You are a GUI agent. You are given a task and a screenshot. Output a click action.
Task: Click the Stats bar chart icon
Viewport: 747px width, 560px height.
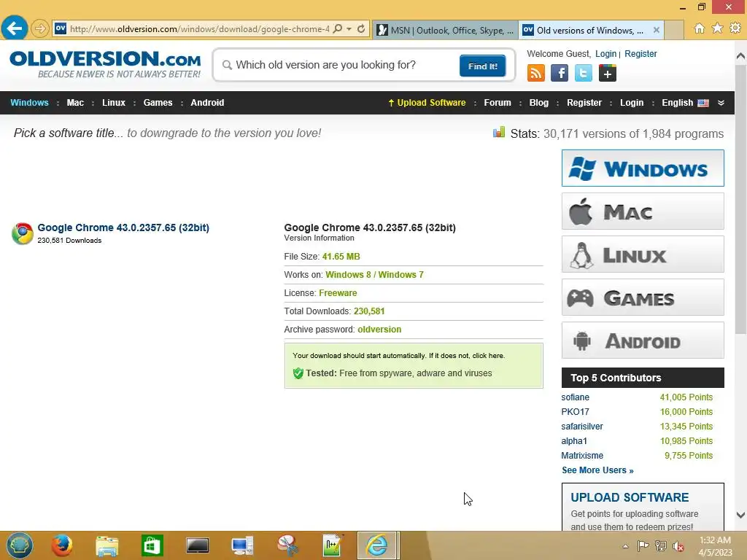(x=499, y=133)
